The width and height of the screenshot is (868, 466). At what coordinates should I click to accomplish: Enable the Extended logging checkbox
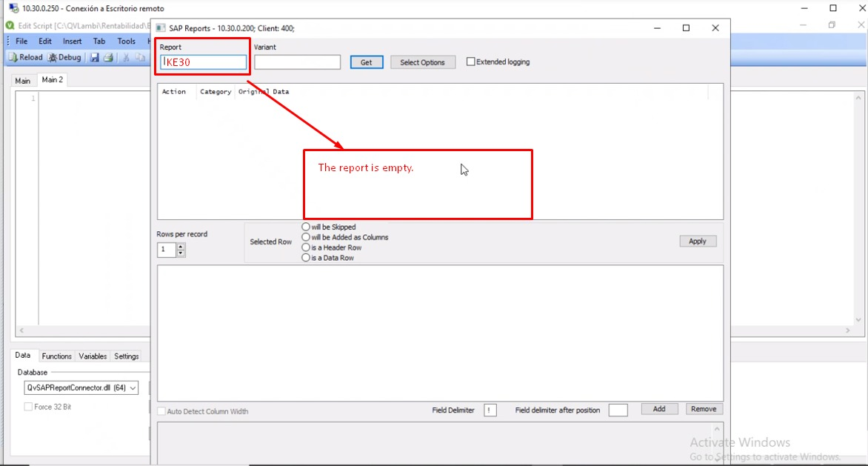coord(470,61)
